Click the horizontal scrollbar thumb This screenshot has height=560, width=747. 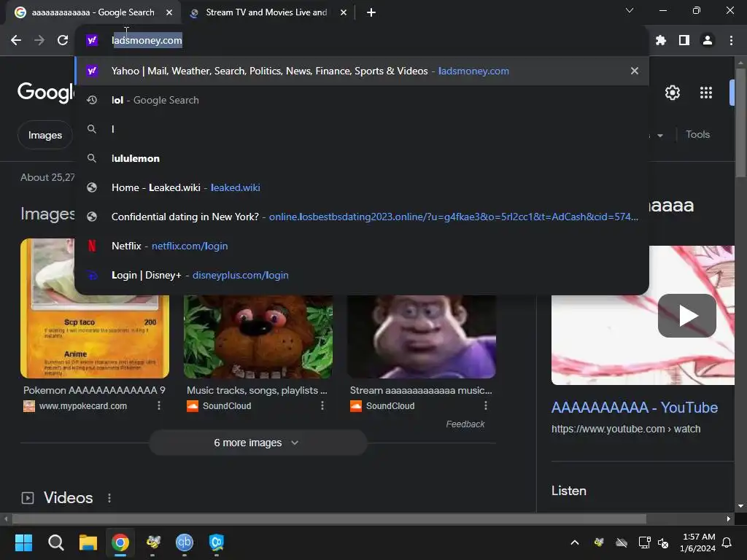tap(329, 518)
